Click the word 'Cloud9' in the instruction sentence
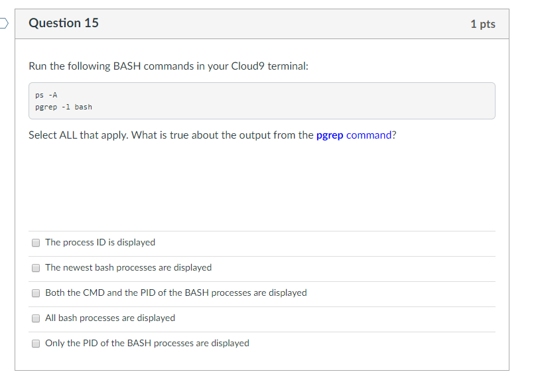 248,66
